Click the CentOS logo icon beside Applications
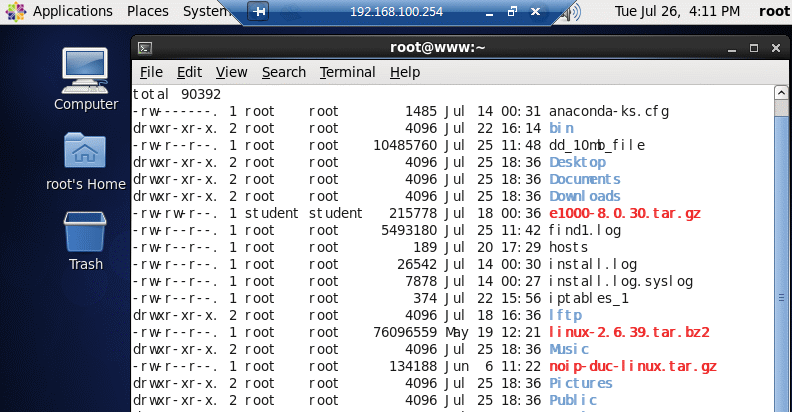 pos(15,11)
